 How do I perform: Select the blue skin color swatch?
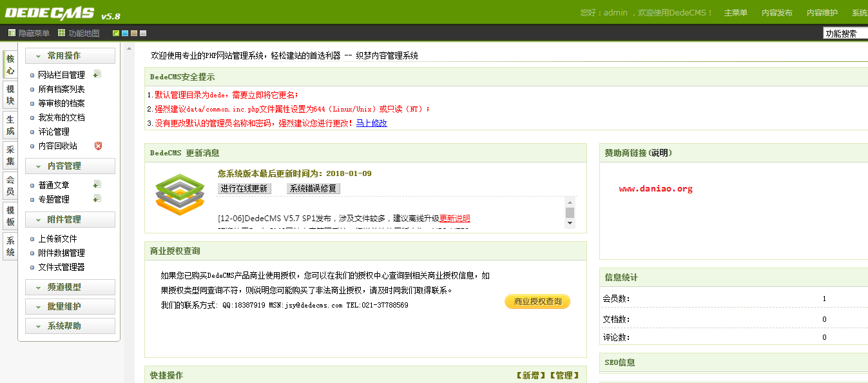pyautogui.click(x=125, y=33)
